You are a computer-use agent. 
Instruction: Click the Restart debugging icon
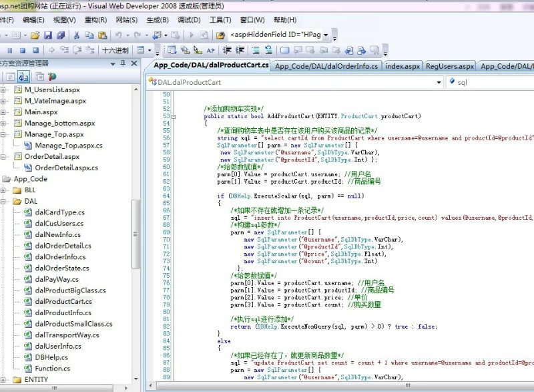pyautogui.click(x=35, y=50)
